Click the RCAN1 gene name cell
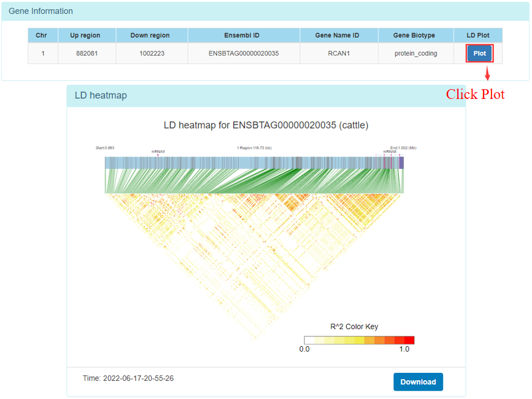Screen dimensions: 532x399 (x=337, y=53)
